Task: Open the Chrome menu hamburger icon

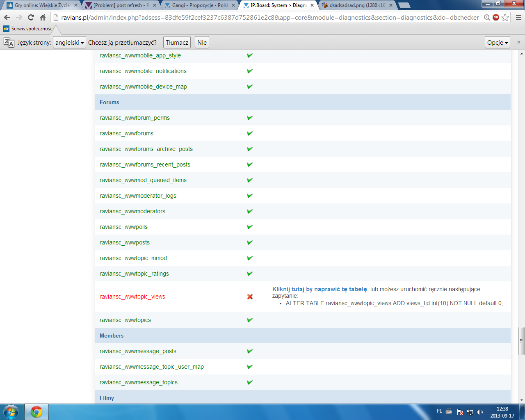Action: click(518, 18)
